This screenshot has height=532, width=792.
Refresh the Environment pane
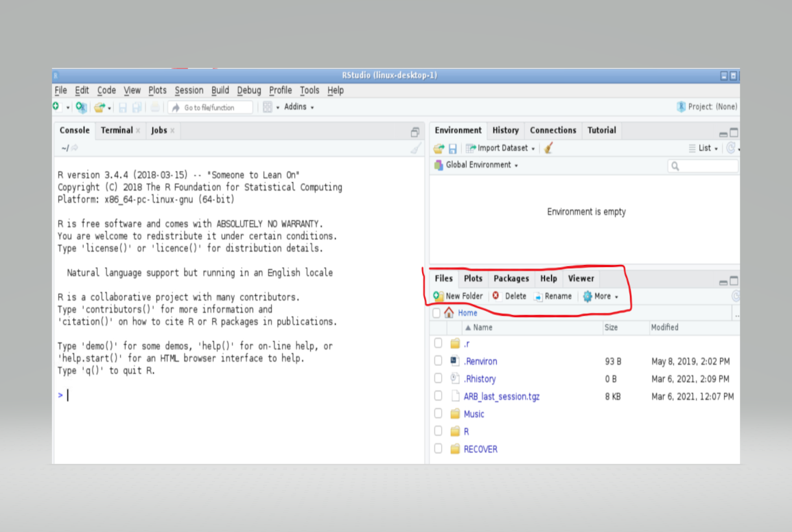click(731, 148)
